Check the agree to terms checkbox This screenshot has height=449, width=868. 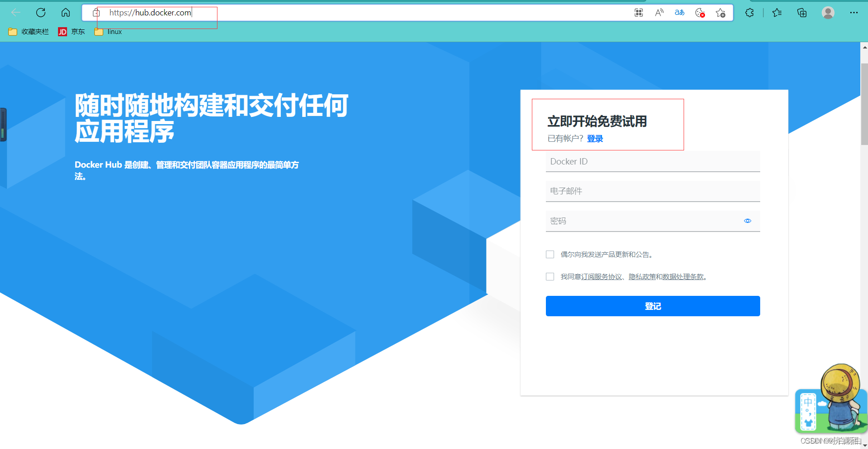(550, 277)
